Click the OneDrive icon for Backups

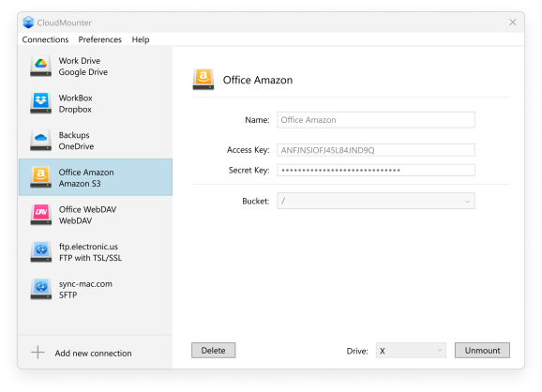[x=40, y=140]
